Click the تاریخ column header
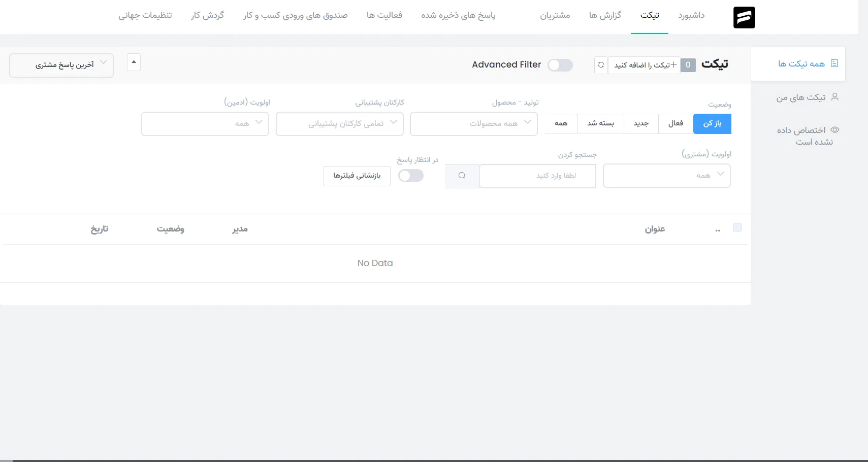868x462 pixels. 100,229
